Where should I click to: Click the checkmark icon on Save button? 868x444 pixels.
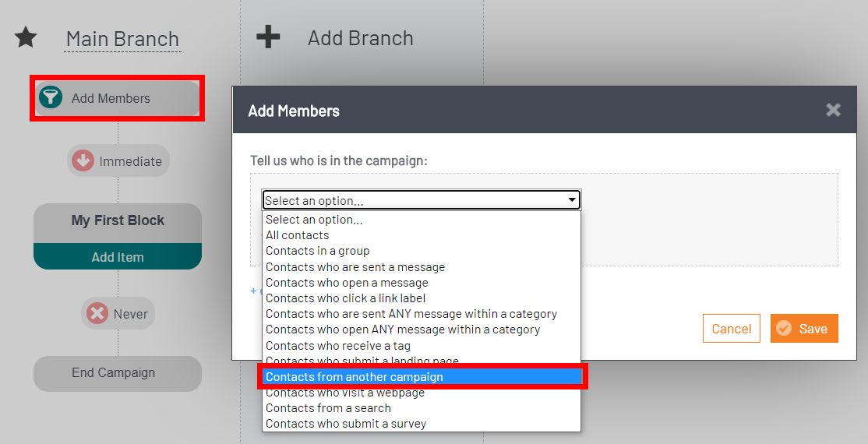pyautogui.click(x=783, y=328)
